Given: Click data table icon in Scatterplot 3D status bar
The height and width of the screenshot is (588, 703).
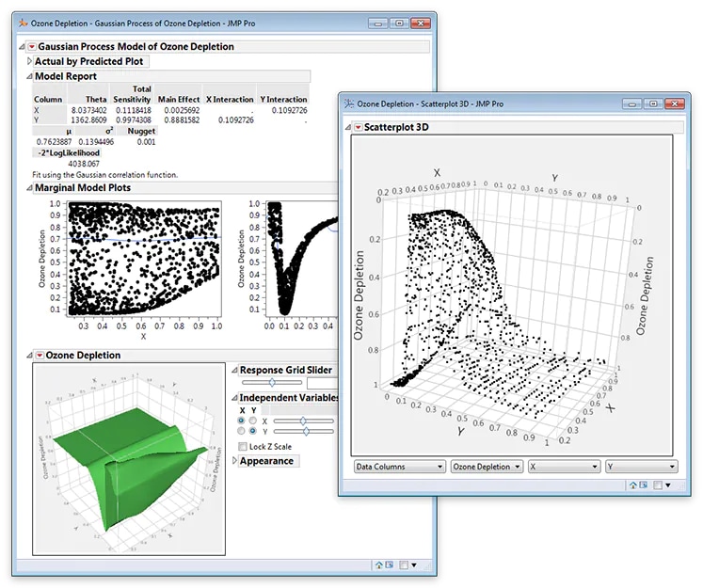Looking at the screenshot, I should (644, 485).
